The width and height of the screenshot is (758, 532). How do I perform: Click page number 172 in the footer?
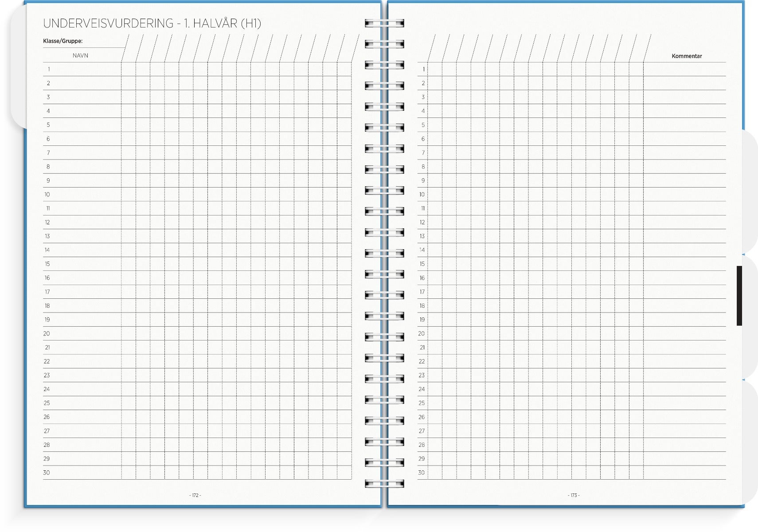click(x=195, y=495)
